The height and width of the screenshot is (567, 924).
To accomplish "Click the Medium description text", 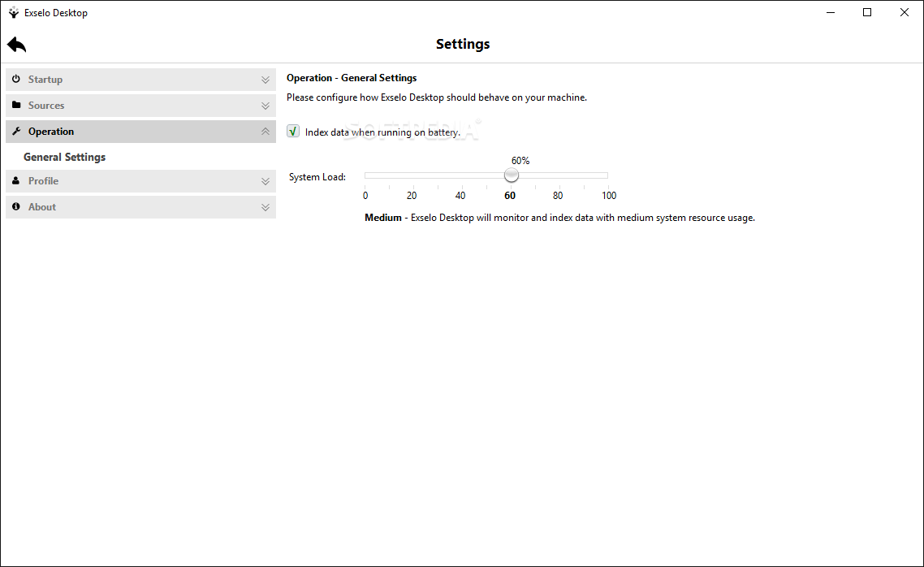I will (x=559, y=218).
